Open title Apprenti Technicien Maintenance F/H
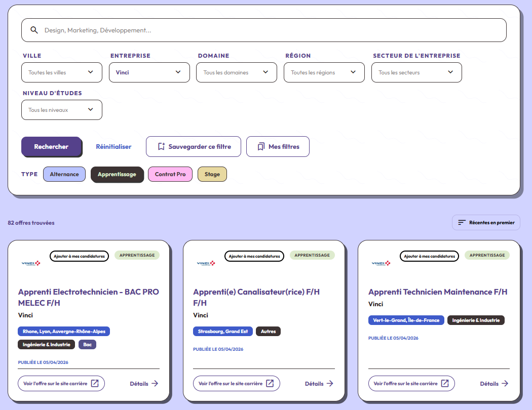This screenshot has height=410, width=532. point(438,292)
